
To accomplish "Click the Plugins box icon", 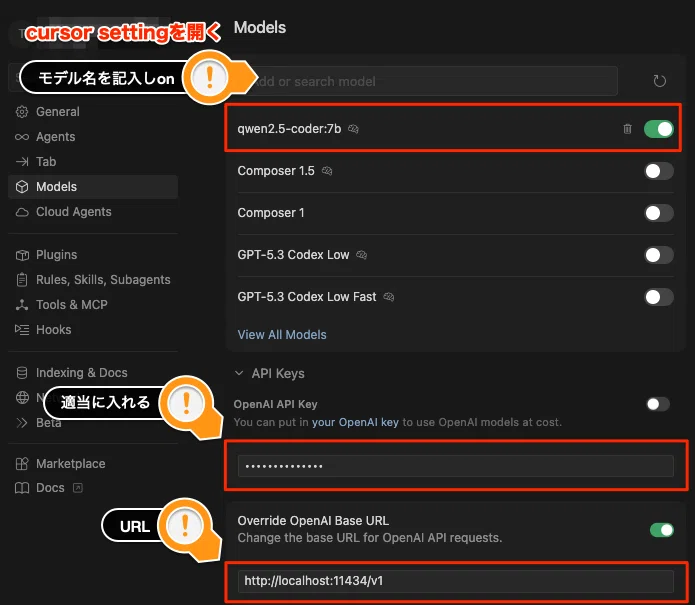I will click(x=22, y=255).
